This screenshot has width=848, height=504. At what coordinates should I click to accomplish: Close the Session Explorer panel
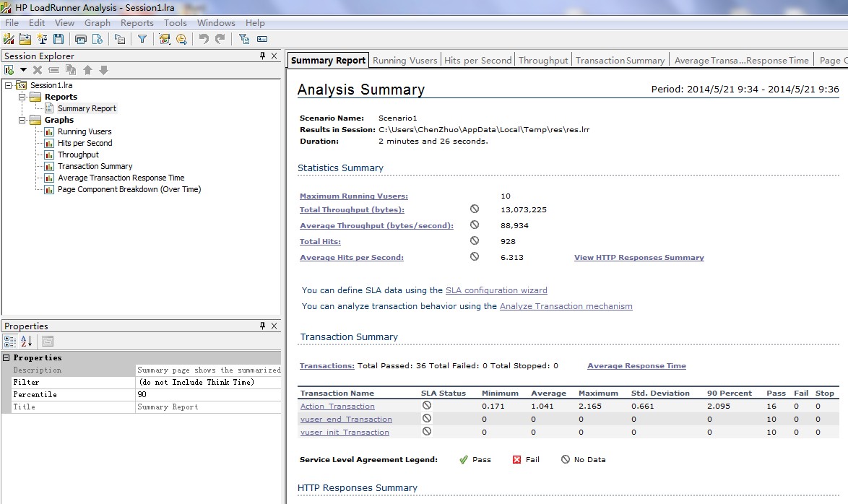coord(274,56)
